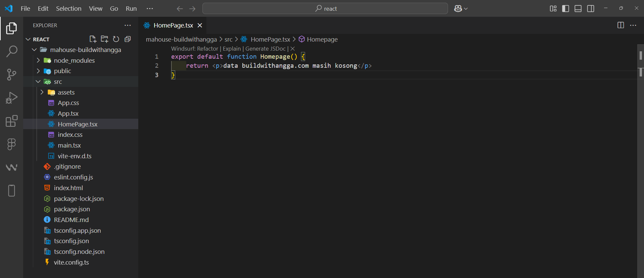Viewport: 644px width, 278px height.
Task: Open the Go menu
Action: 114,9
